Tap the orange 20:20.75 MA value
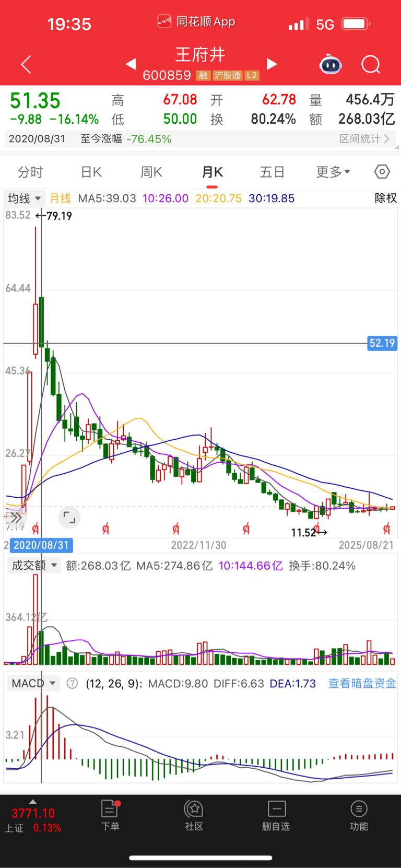This screenshot has height=868, width=401. [x=218, y=198]
